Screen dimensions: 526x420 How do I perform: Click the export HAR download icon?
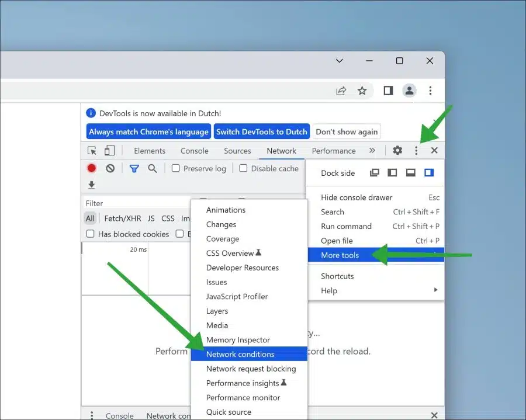click(92, 185)
